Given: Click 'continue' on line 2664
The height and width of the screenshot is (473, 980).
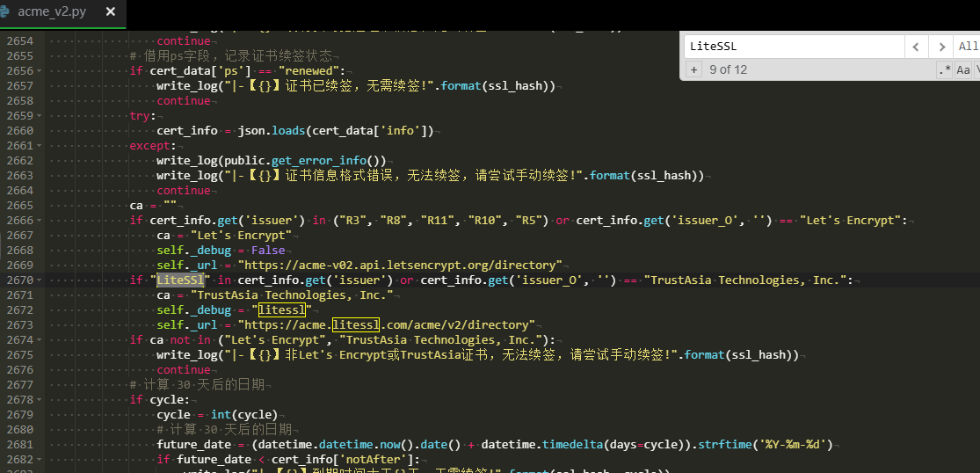Looking at the screenshot, I should pyautogui.click(x=184, y=191).
